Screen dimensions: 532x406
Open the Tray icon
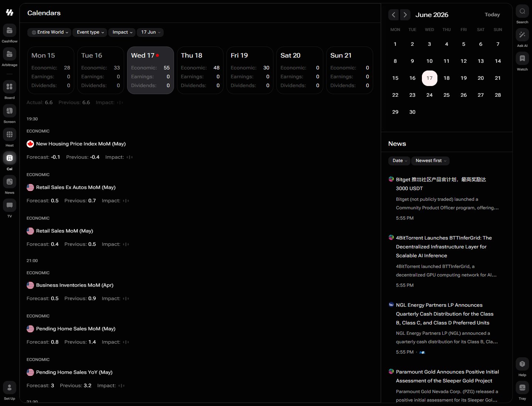point(522,388)
